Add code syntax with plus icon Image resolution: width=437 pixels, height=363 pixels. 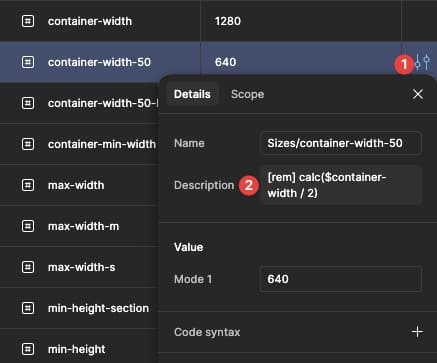(x=417, y=332)
